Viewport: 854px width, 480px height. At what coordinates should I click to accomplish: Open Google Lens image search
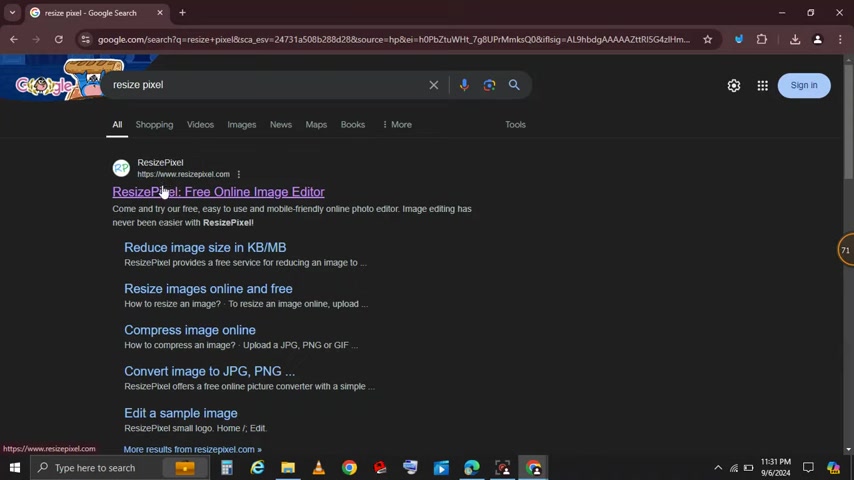point(489,85)
